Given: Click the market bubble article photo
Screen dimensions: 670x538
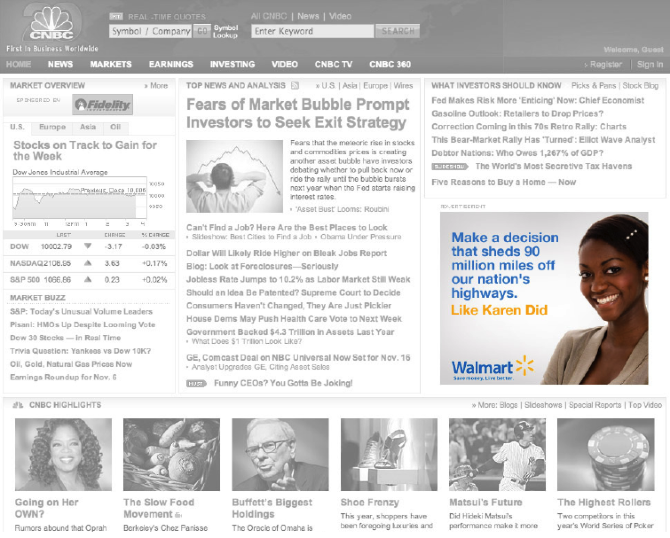Looking at the screenshot, I should (x=235, y=176).
